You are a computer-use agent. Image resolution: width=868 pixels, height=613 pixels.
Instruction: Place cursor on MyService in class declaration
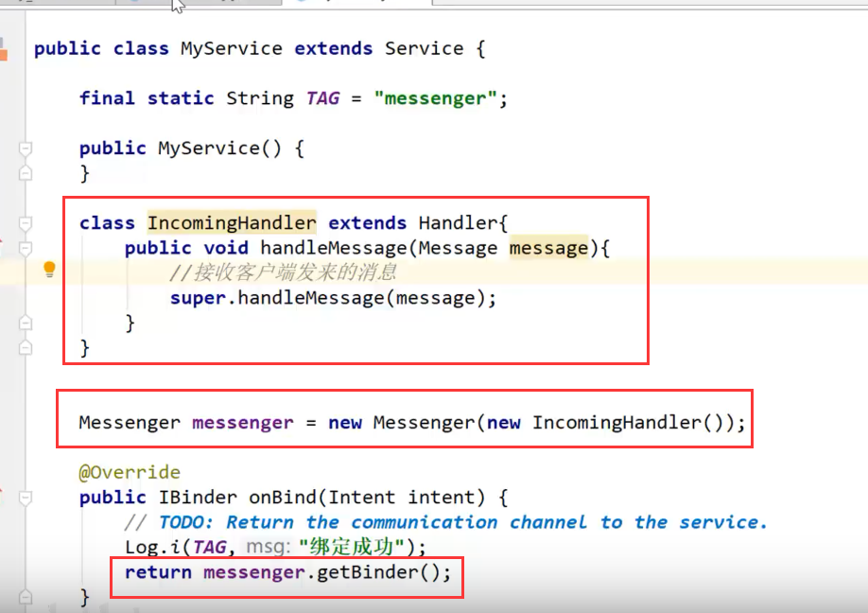[232, 49]
